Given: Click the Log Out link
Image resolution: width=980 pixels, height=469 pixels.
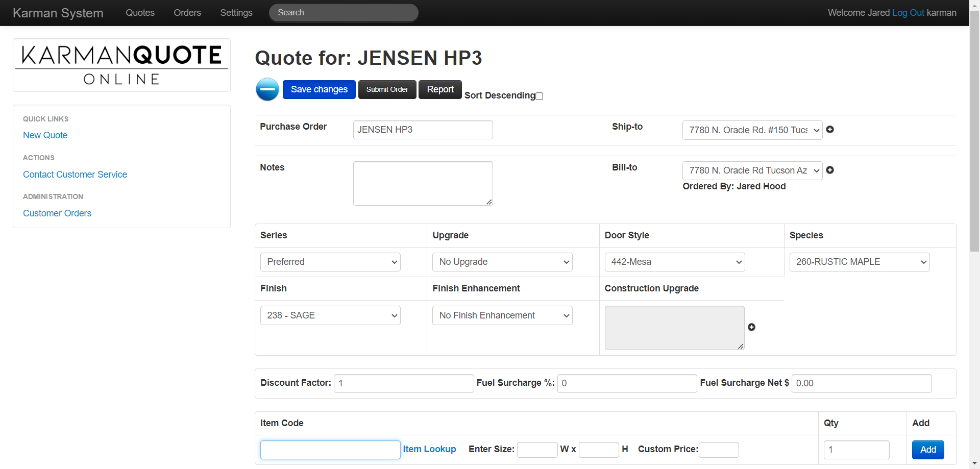Looking at the screenshot, I should pos(908,13).
